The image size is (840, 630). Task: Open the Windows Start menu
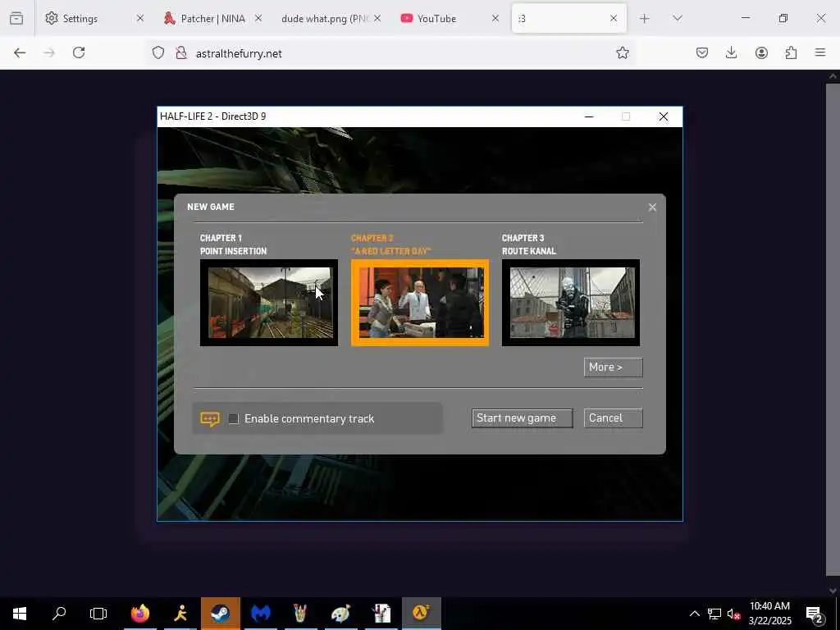coord(20,613)
